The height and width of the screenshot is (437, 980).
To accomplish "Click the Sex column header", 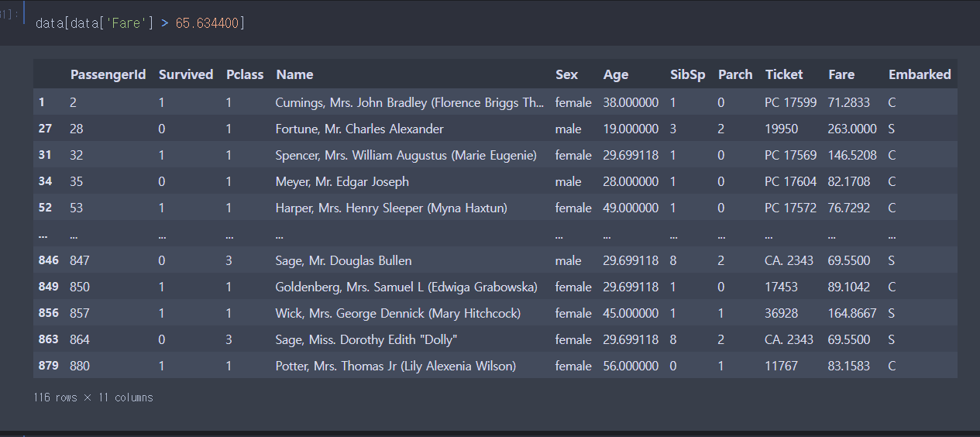I will tap(566, 74).
